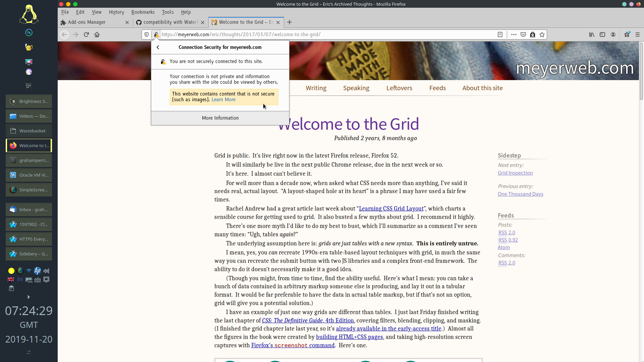This screenshot has width=644, height=362.
Task: Click the padlock warning site identity icon
Action: tap(156, 35)
